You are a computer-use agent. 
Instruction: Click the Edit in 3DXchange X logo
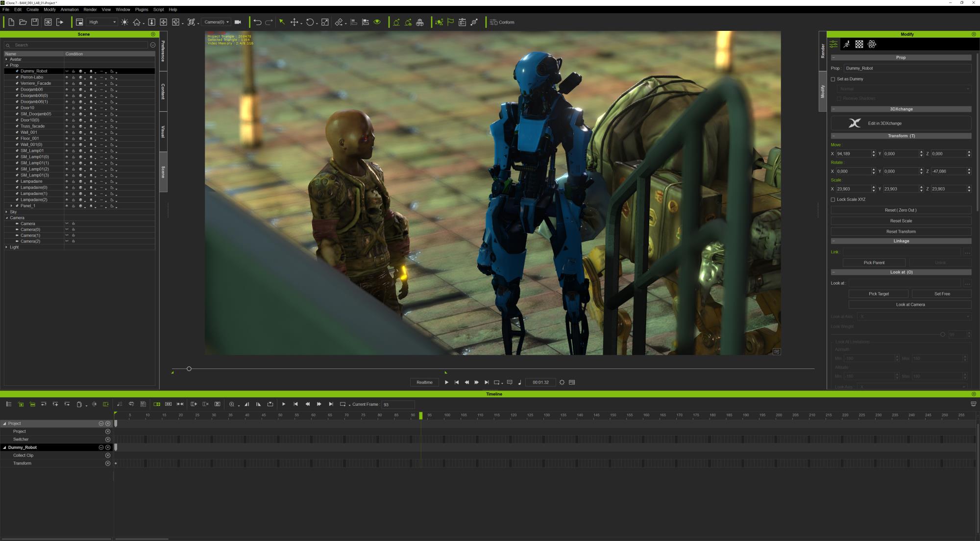855,123
